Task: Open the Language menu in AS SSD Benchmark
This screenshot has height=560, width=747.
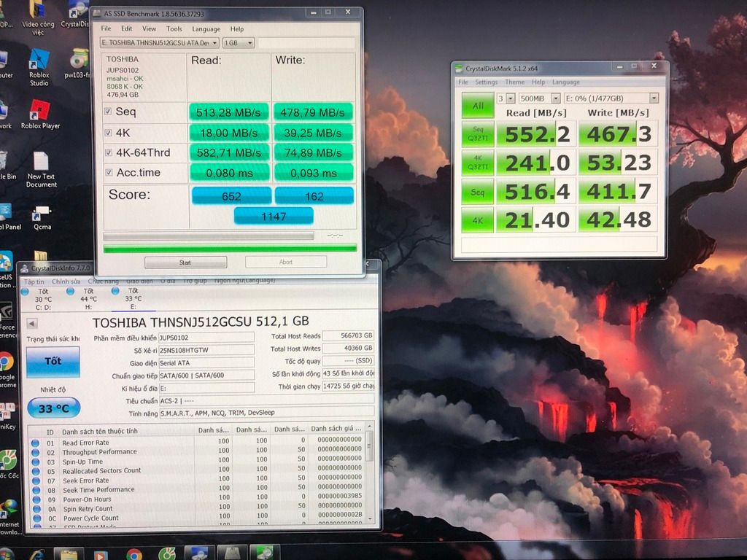Action: [x=206, y=29]
